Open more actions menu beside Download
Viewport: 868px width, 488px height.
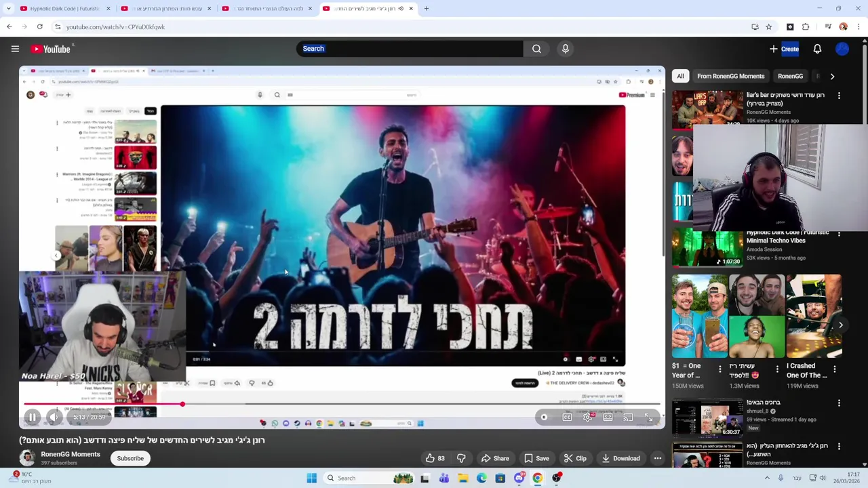(657, 458)
